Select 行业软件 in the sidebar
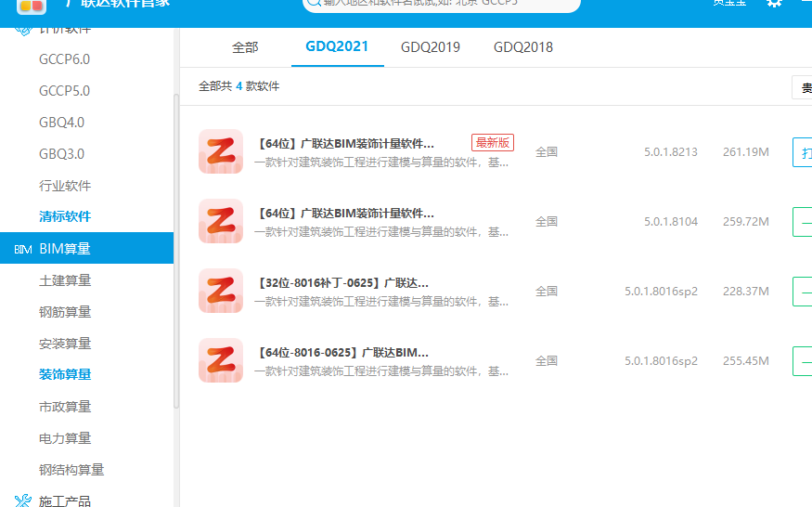Viewport: 812px width, 507px height. coord(65,186)
